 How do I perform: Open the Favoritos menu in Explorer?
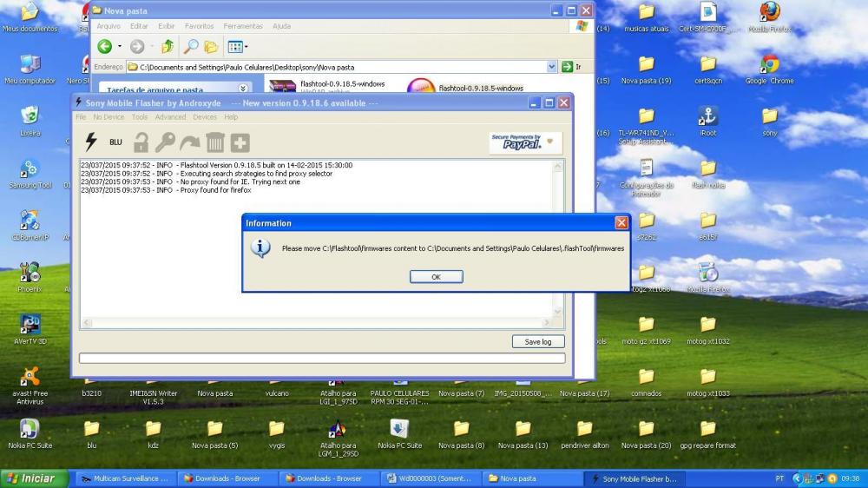199,26
